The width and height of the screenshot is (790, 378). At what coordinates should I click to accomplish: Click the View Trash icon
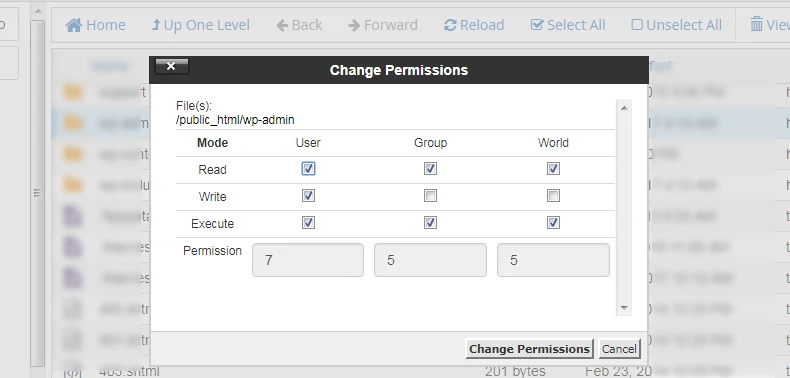coord(756,24)
